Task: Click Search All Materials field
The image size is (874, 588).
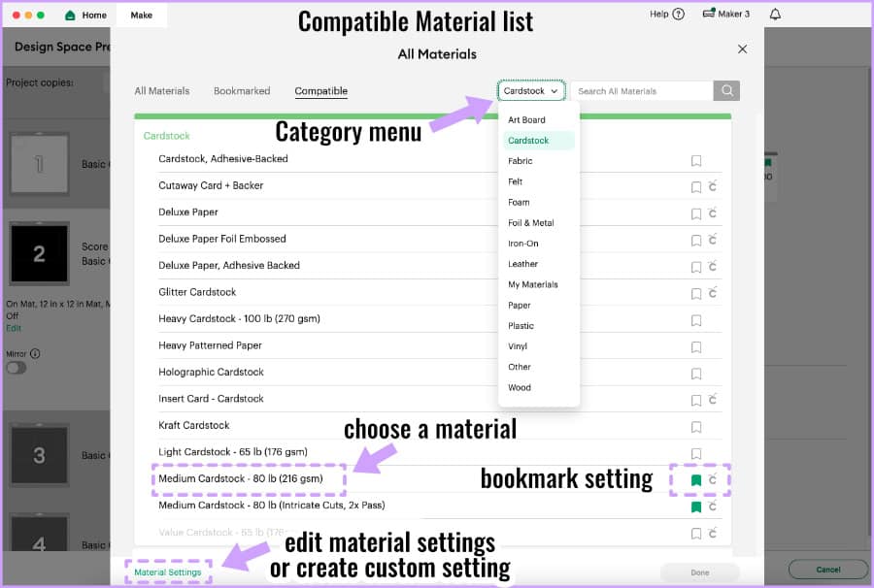Action: pyautogui.click(x=642, y=91)
